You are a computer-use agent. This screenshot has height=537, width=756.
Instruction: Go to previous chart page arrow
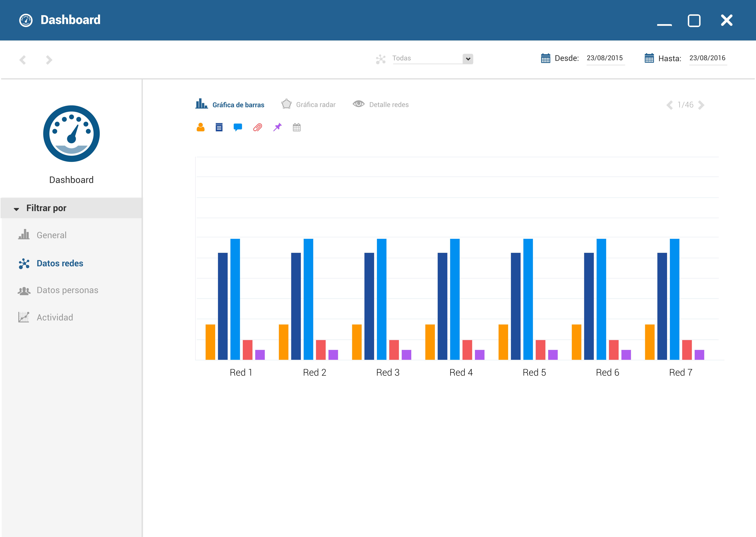pyautogui.click(x=670, y=105)
